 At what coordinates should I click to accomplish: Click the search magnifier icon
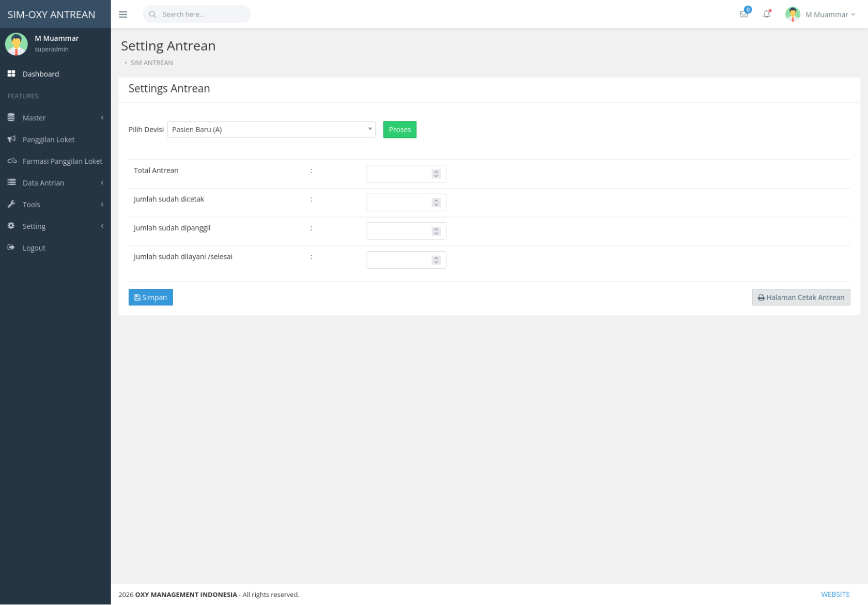point(152,14)
